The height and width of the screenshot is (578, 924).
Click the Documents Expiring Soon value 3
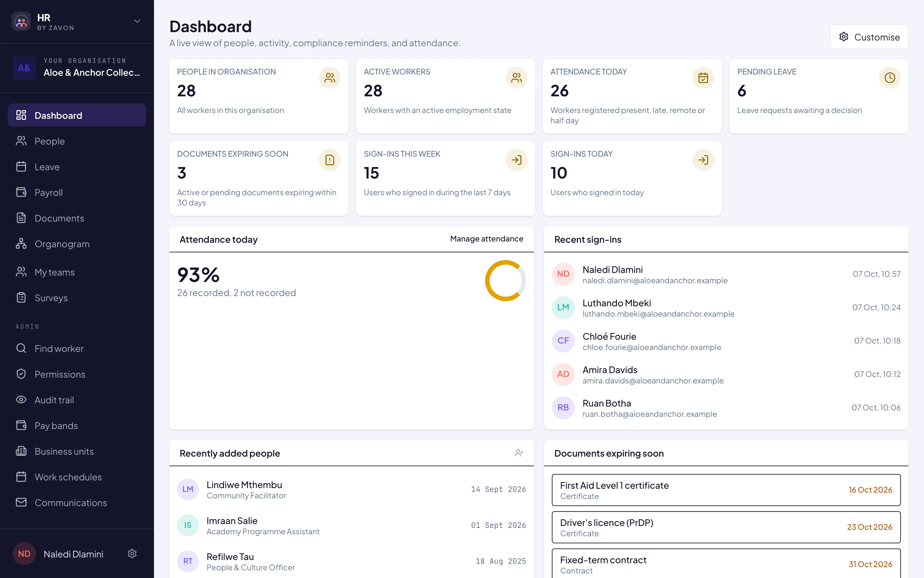click(x=181, y=173)
